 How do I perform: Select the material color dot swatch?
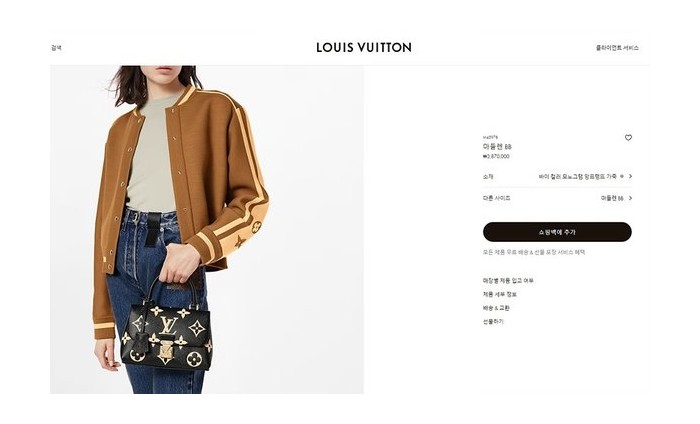coord(622,176)
